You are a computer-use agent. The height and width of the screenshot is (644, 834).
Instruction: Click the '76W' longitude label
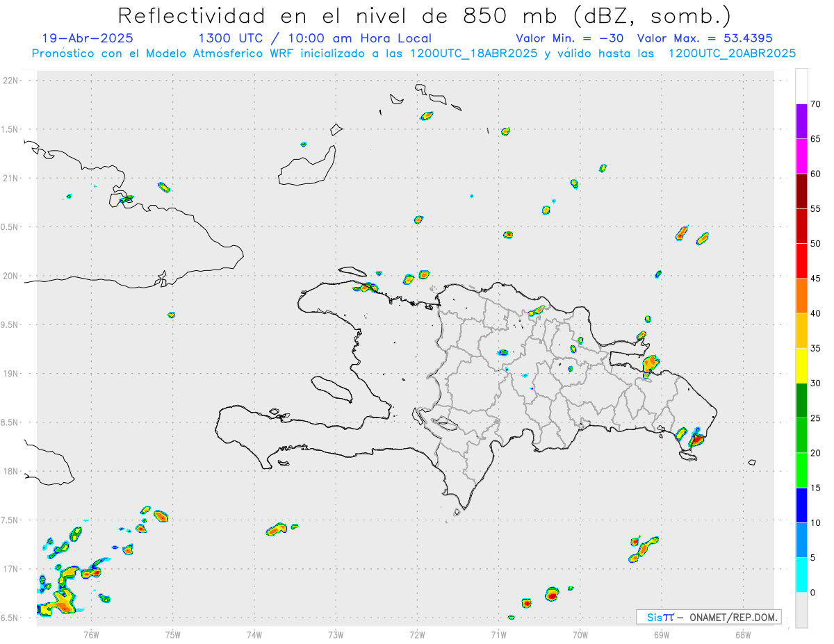[x=91, y=634]
